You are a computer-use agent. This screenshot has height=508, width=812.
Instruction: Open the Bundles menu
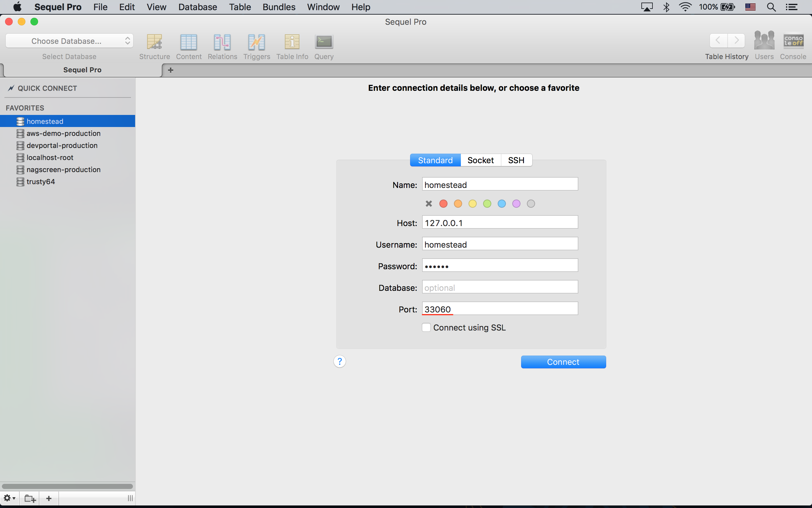tap(279, 7)
